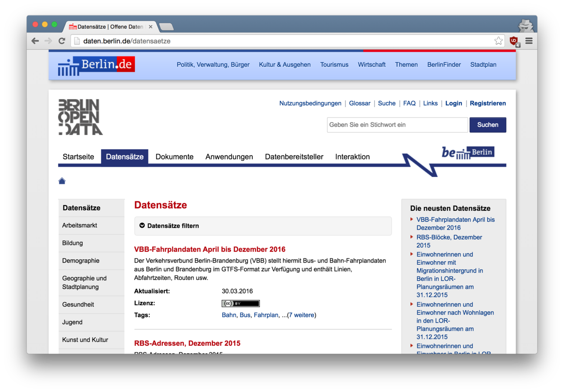Open Kunst und Kultur category
The height and width of the screenshot is (392, 564).
(x=91, y=340)
